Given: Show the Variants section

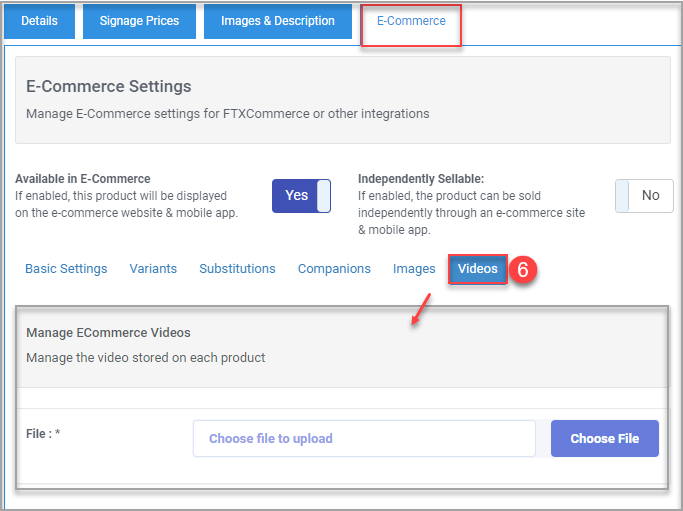Looking at the screenshot, I should (153, 269).
